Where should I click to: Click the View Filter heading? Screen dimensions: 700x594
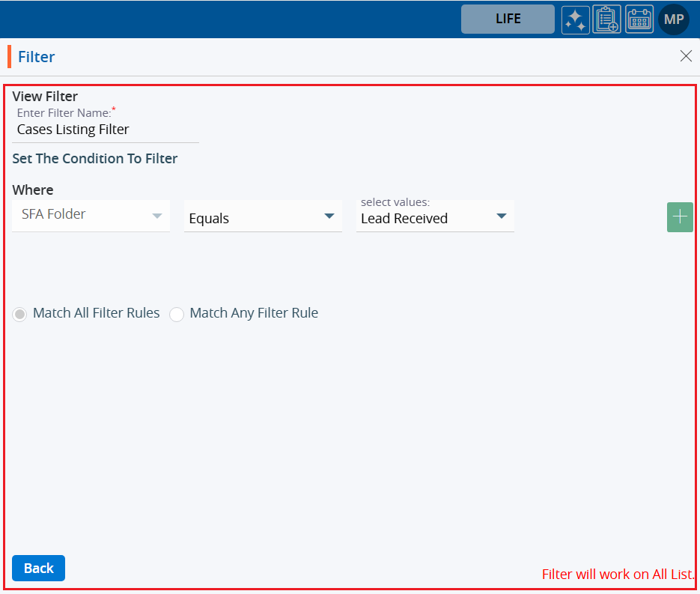click(45, 96)
